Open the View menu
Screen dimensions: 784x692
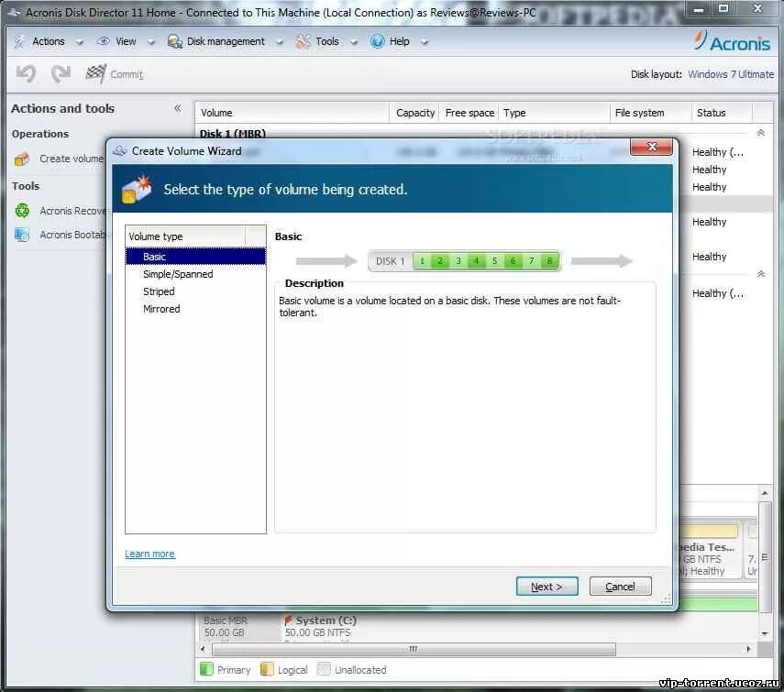point(126,41)
